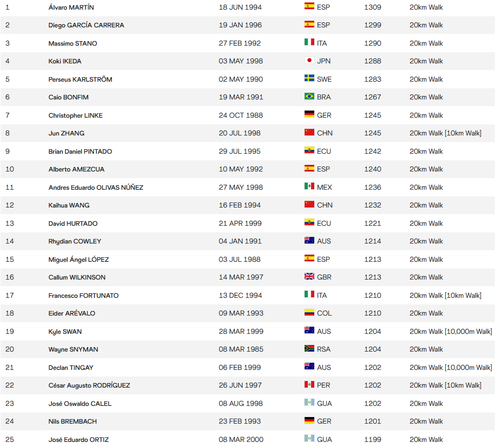
Task: Select athlete Perseus KARLSTRÖM
Action: [80, 80]
